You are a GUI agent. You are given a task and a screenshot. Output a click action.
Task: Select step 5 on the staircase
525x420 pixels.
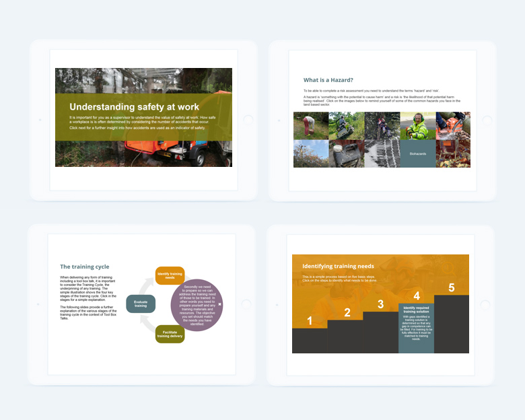click(x=452, y=324)
